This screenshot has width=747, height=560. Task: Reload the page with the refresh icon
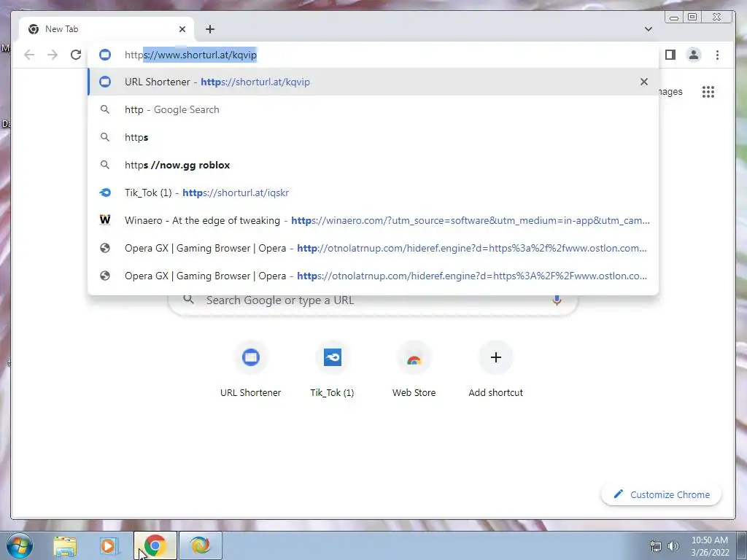pos(76,55)
